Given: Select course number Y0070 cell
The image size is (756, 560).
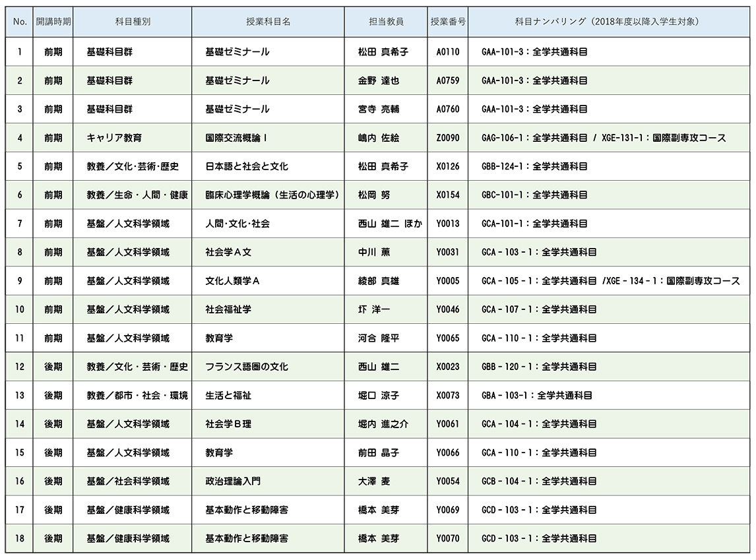Looking at the screenshot, I should tap(448, 539).
